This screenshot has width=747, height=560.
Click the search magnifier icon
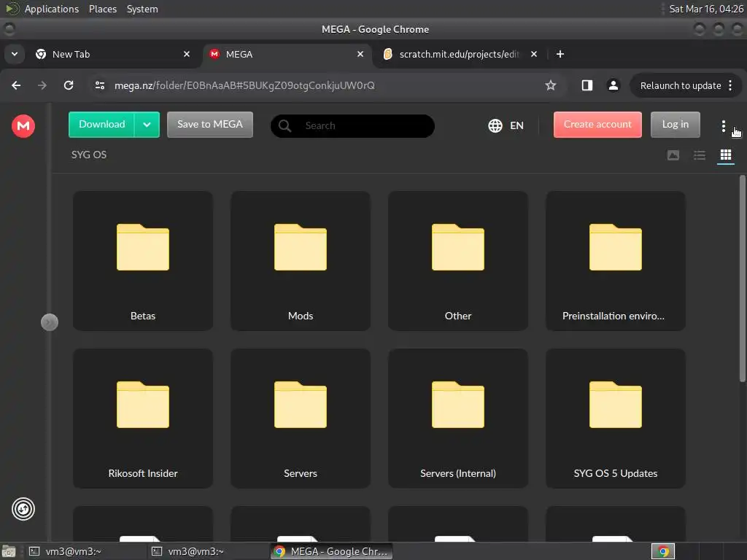(285, 125)
